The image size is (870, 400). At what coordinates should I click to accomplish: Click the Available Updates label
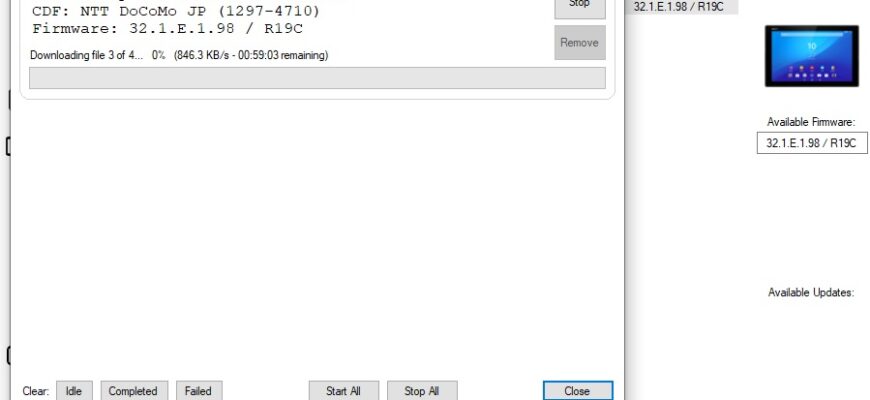pos(811,292)
